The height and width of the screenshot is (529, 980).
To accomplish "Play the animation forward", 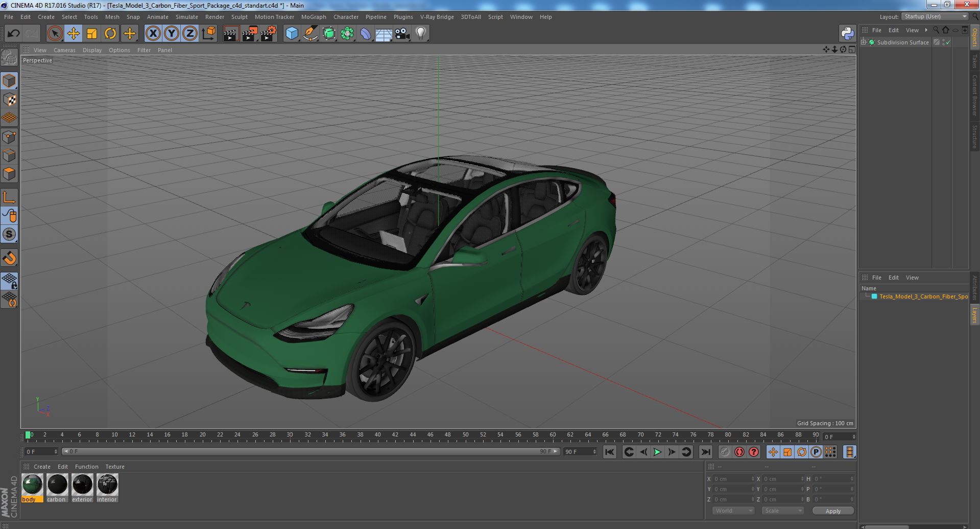I will point(657,452).
